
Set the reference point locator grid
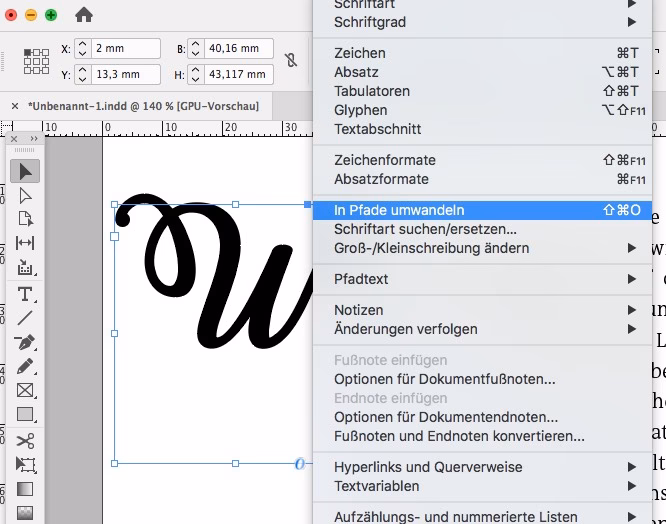pyautogui.click(x=36, y=62)
